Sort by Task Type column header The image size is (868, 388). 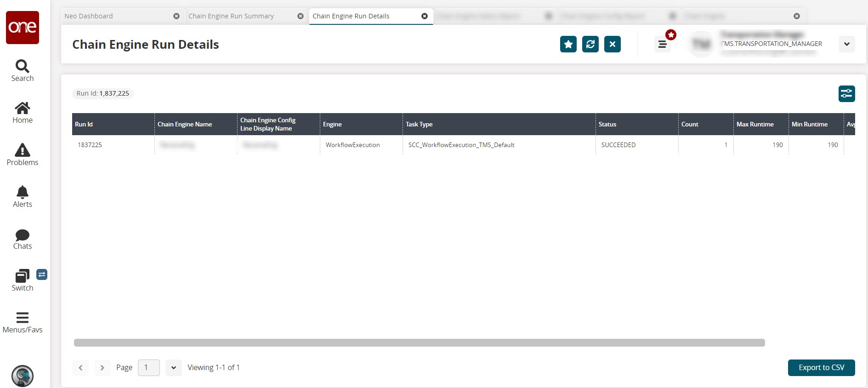(x=499, y=124)
